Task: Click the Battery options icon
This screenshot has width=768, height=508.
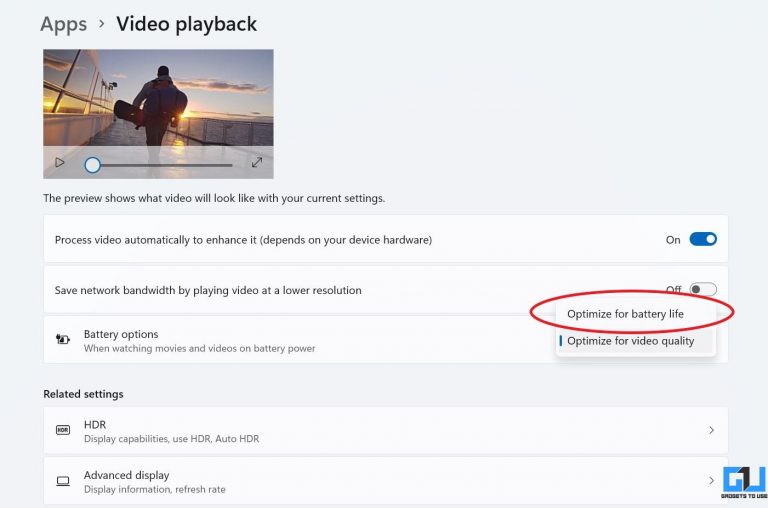Action: tap(63, 339)
